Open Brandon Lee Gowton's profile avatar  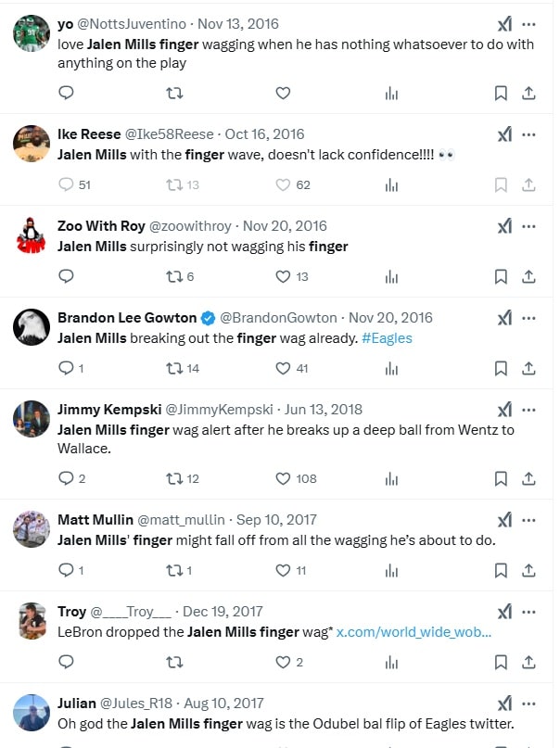tap(32, 326)
